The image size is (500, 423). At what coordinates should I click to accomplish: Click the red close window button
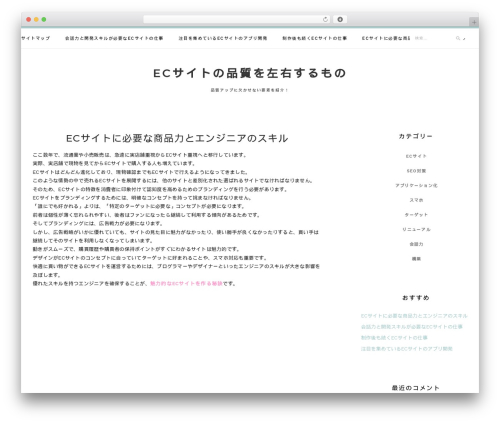click(29, 20)
